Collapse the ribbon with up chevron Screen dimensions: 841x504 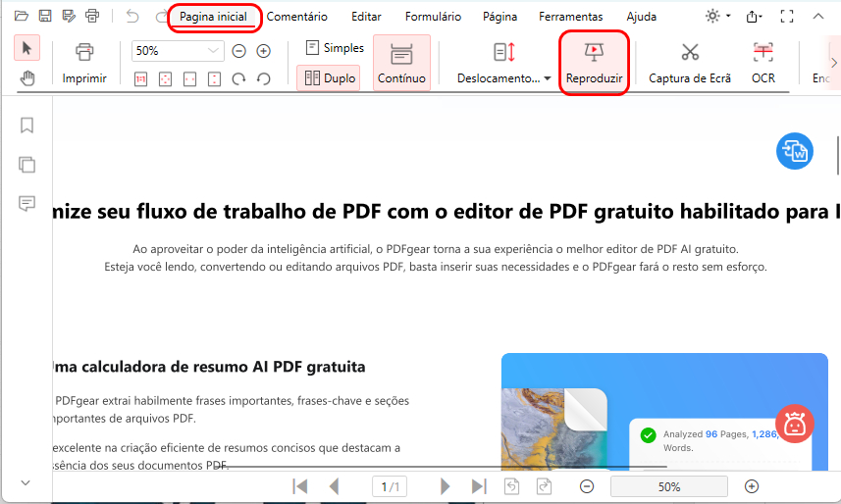pos(817,16)
